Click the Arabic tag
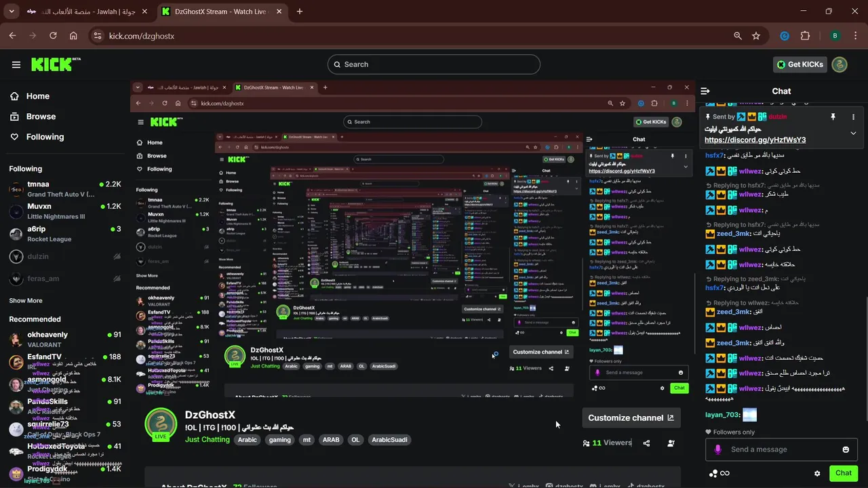868x488 pixels. tap(248, 440)
